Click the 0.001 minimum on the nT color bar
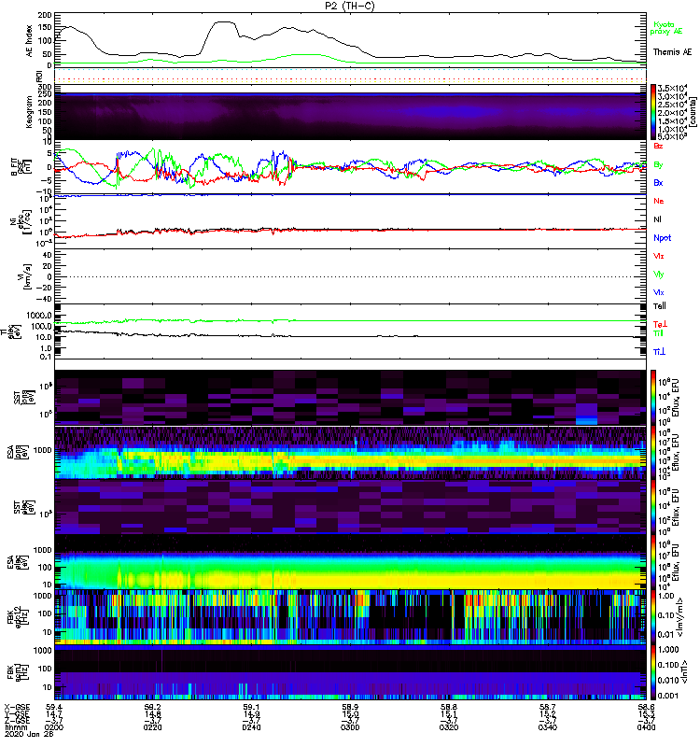This screenshot has width=700, height=747. click(x=667, y=696)
